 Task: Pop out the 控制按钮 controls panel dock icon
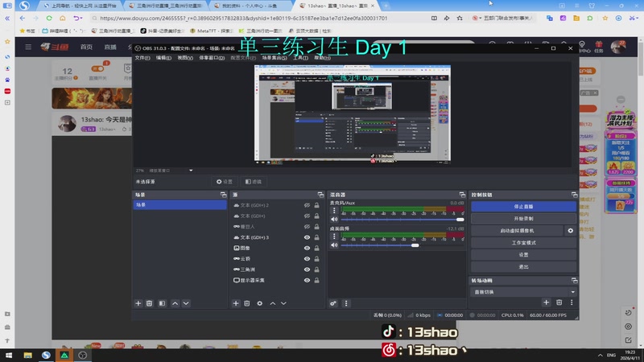point(574,195)
